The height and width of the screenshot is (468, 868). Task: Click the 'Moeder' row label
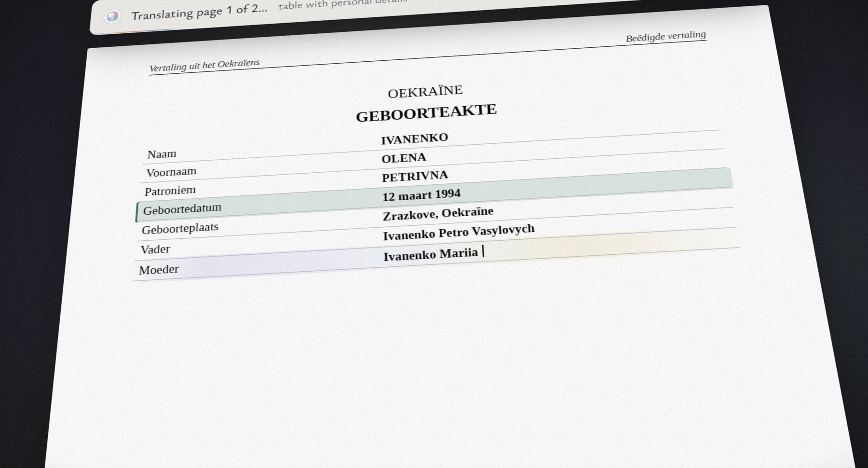pos(159,270)
